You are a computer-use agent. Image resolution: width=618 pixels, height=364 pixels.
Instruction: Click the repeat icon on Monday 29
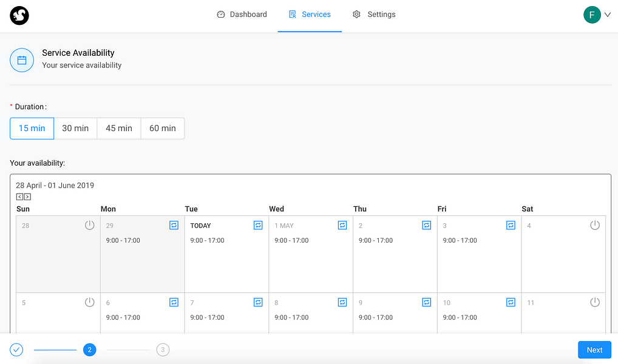pos(174,225)
